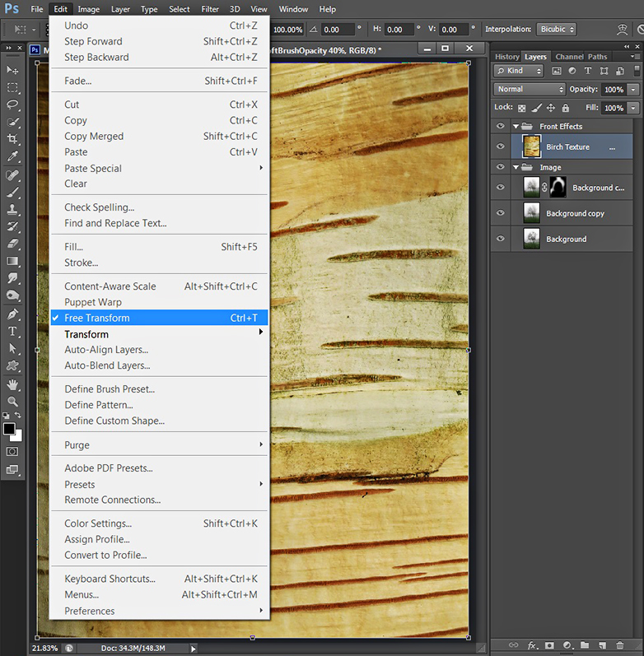Switch to the History tab
Screen dimensions: 644x656
click(506, 57)
